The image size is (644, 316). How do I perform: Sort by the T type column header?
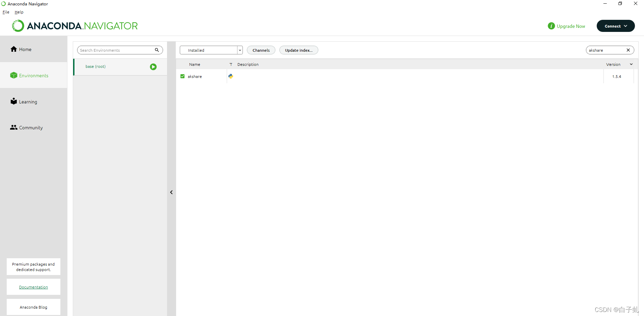[231, 64]
